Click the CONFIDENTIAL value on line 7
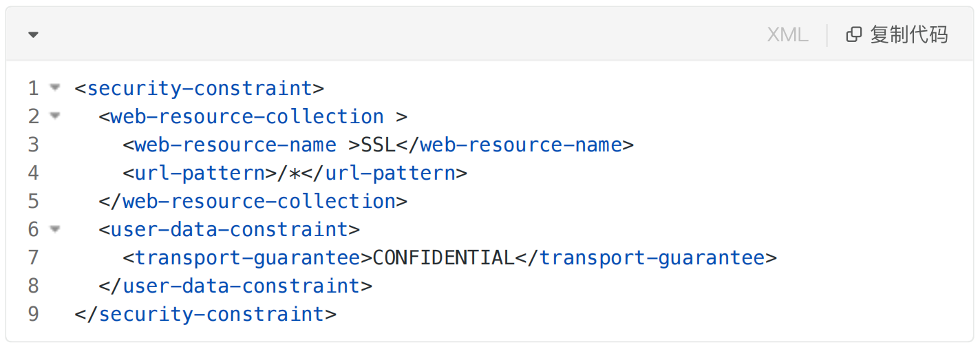The height and width of the screenshot is (347, 980). pyautogui.click(x=444, y=257)
